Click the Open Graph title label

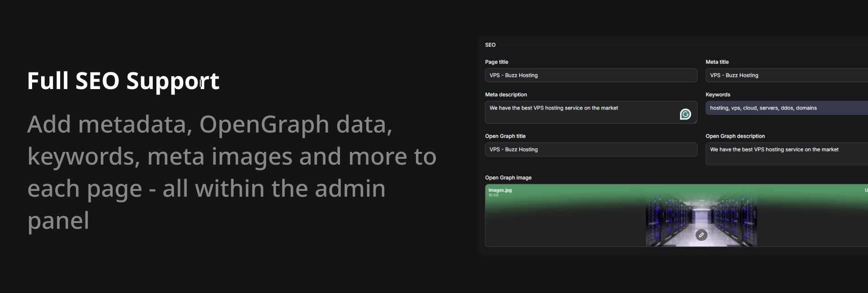coord(505,136)
